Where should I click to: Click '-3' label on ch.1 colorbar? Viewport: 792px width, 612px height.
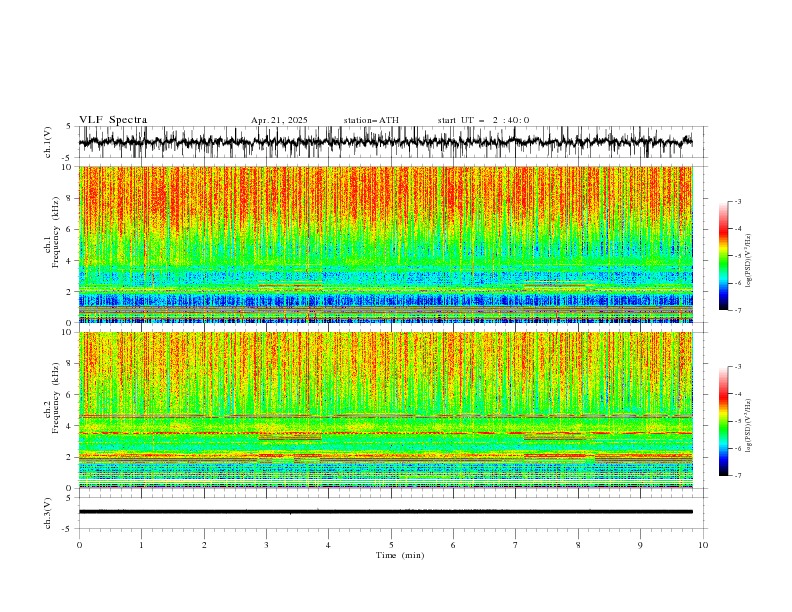click(737, 201)
